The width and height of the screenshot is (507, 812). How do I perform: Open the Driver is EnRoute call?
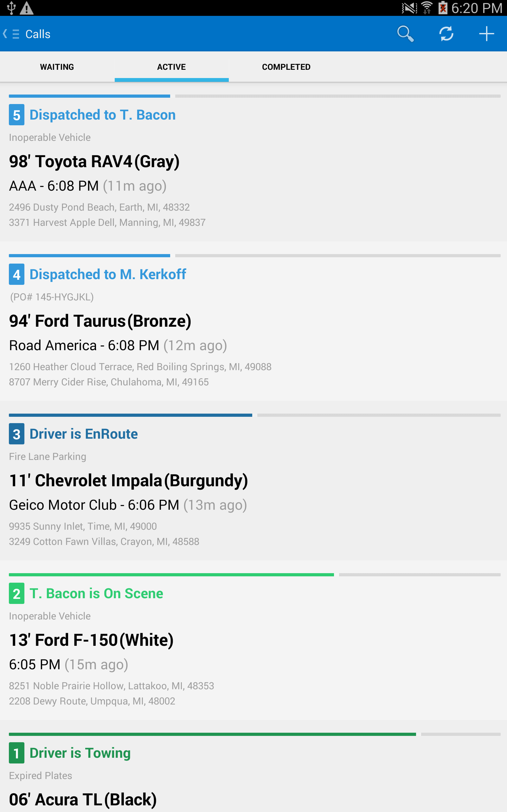point(83,434)
